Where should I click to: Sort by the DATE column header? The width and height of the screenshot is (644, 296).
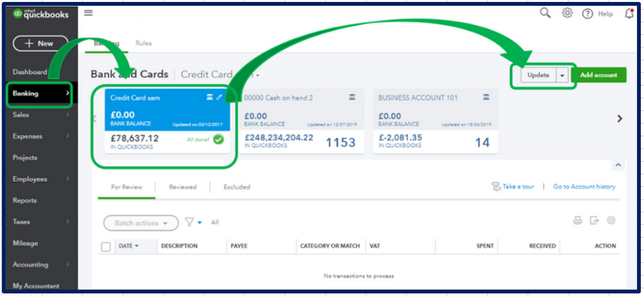coord(128,246)
